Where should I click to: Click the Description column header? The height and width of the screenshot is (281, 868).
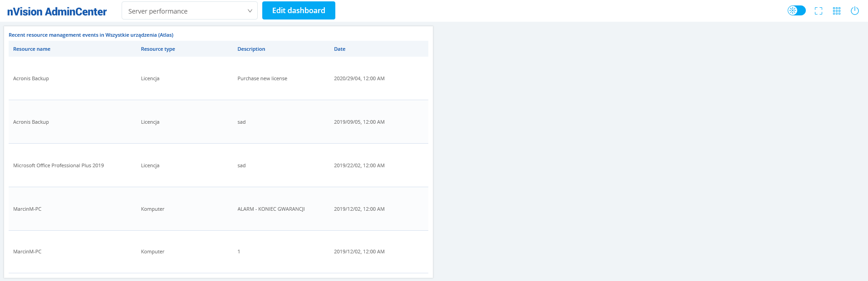251,49
